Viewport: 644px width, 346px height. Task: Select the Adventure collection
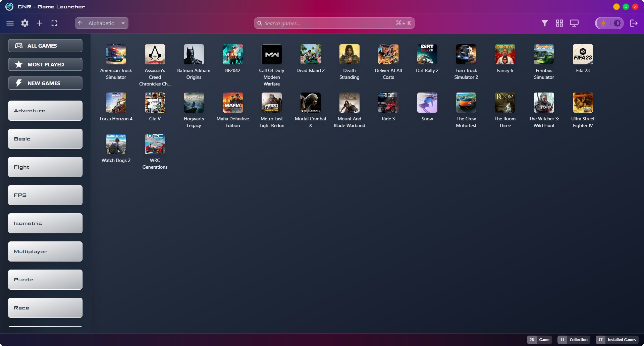45,111
